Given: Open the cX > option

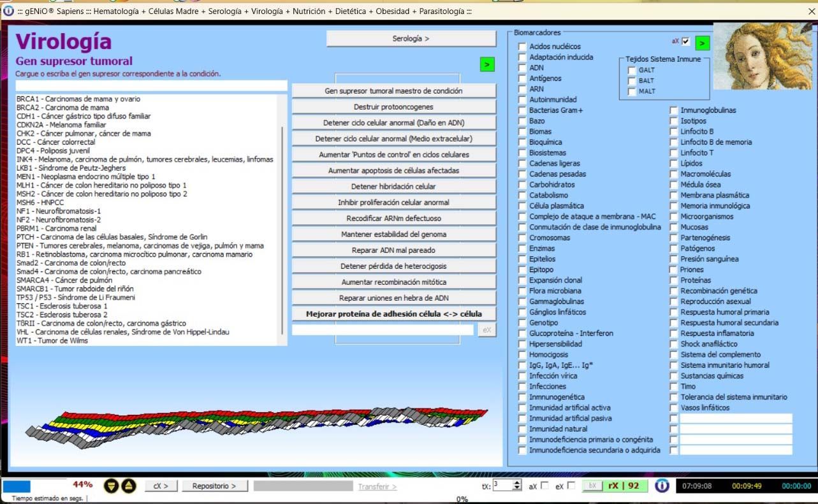Looking at the screenshot, I should pos(161,486).
